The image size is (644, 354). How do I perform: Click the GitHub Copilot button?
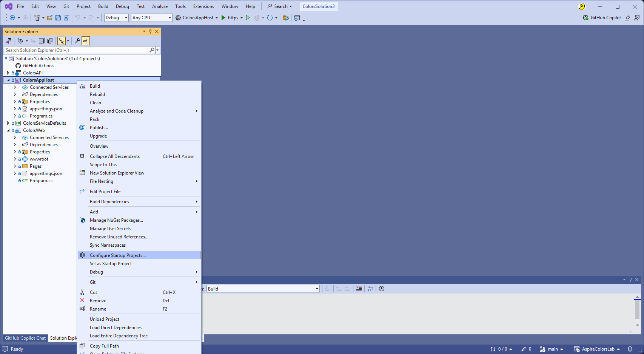pos(602,18)
